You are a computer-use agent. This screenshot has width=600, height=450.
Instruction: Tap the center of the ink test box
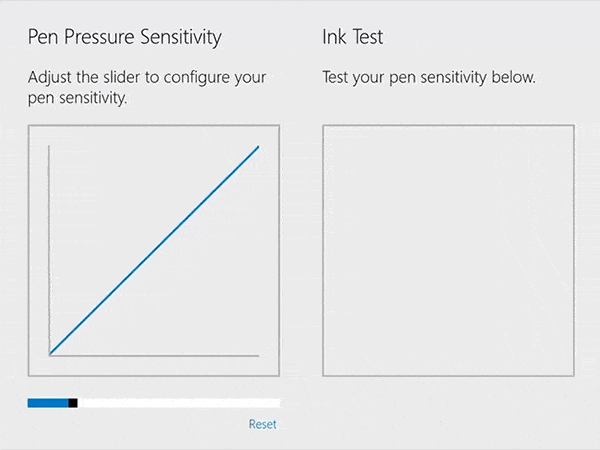tap(448, 251)
